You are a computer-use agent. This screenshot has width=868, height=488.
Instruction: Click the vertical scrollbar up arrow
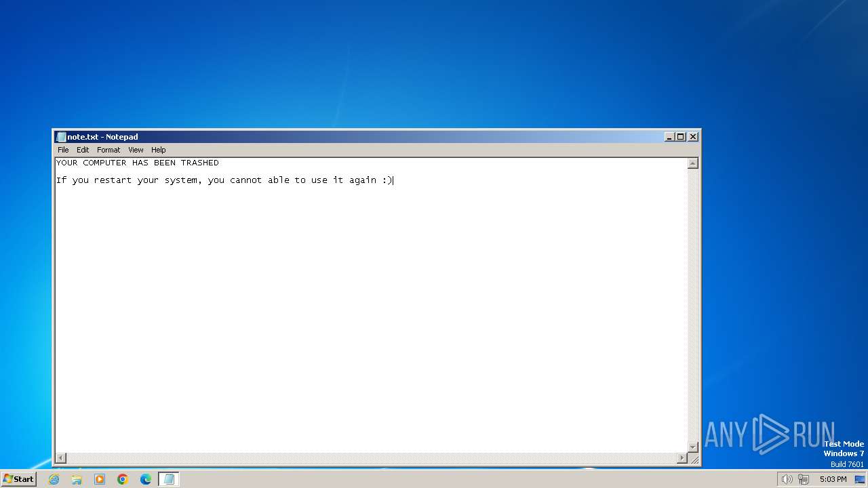click(x=693, y=163)
